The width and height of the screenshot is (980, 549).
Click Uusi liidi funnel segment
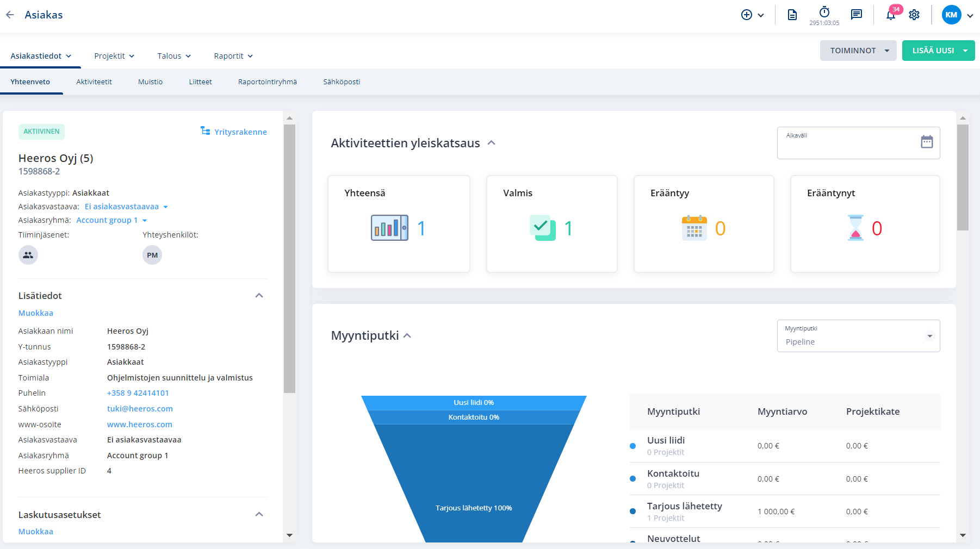[x=474, y=403]
